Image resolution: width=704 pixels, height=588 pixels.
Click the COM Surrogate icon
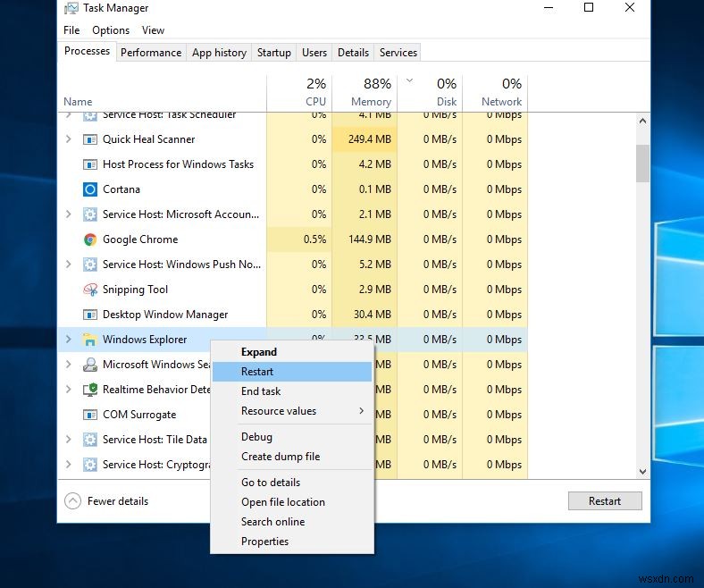[x=90, y=415]
